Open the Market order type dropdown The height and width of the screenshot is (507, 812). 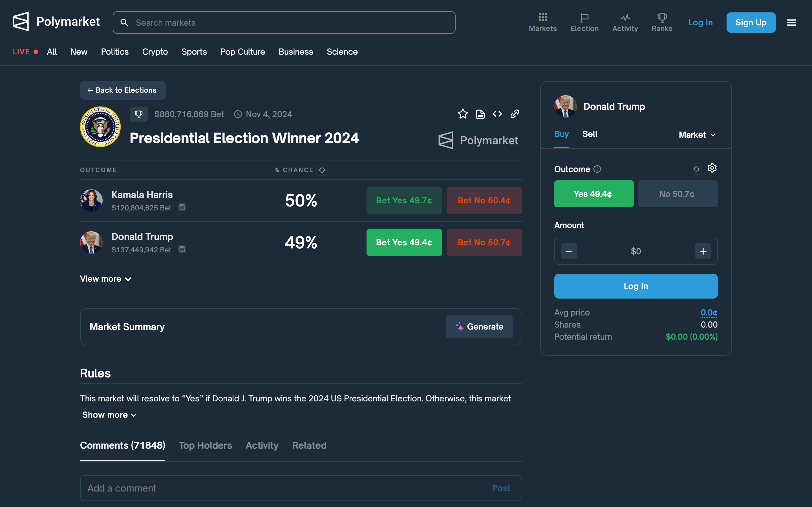tap(697, 135)
